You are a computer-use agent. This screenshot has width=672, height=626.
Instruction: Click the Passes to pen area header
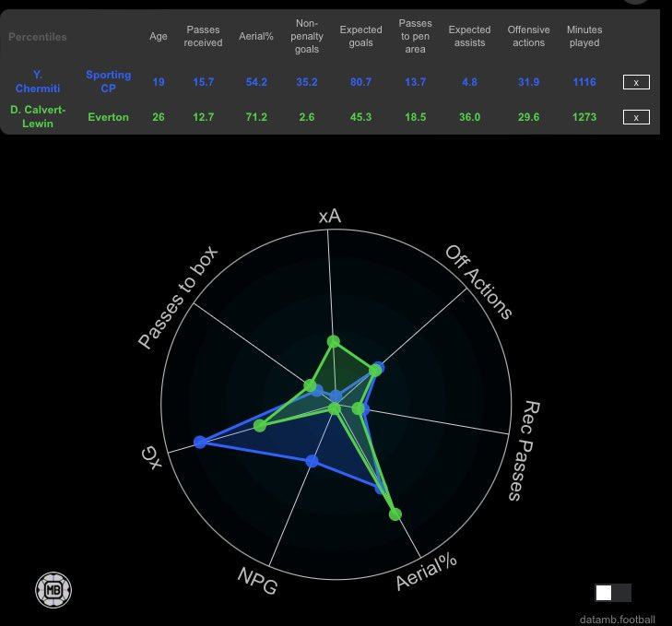pyautogui.click(x=416, y=37)
